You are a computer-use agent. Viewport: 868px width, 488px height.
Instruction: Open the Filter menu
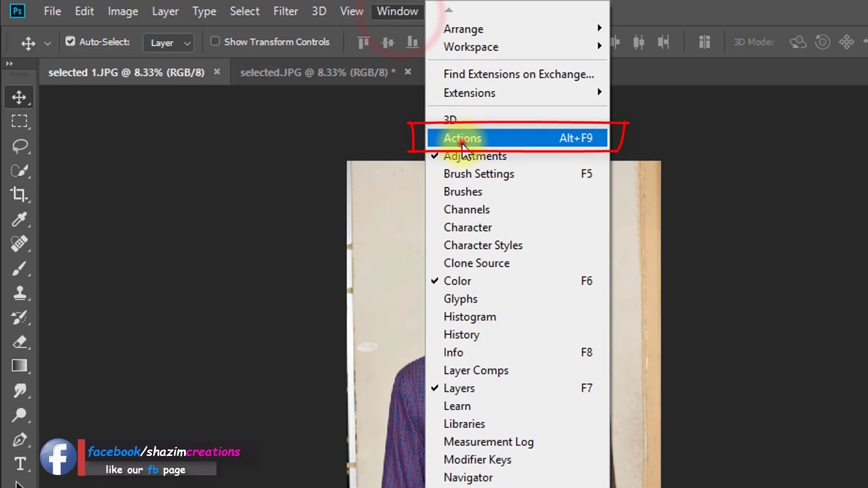[285, 11]
